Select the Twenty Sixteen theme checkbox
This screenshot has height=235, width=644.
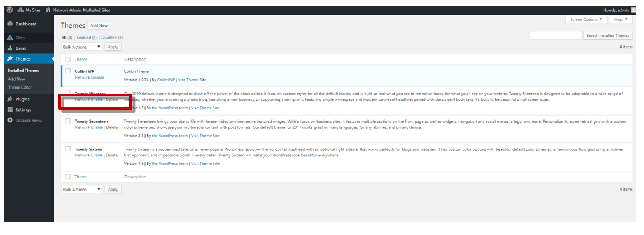(68, 149)
